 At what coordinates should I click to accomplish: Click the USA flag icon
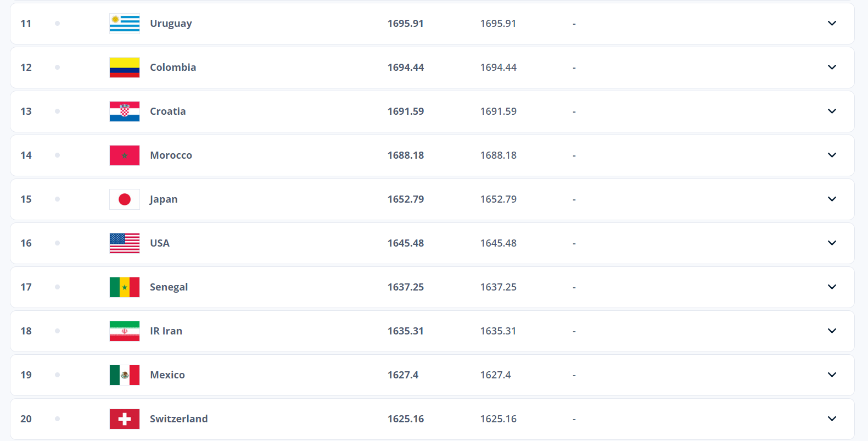click(x=125, y=243)
